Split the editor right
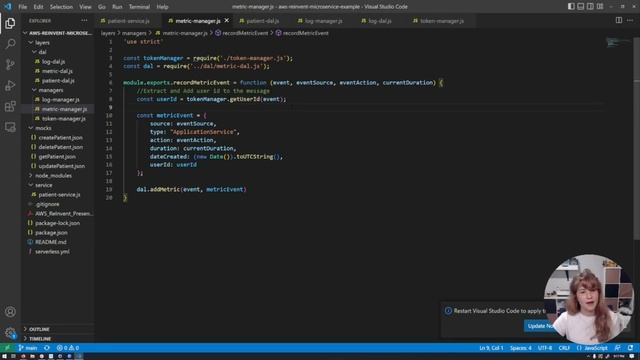640x360 pixels. tap(619, 20)
